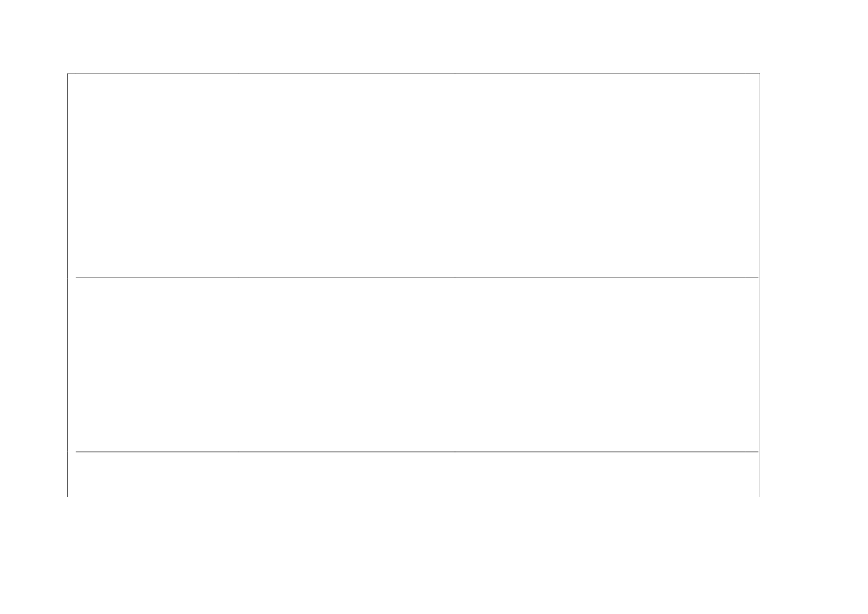Viewport: 868px width, 614px height.
Task: Click the center of the top panel
Action: [413, 175]
